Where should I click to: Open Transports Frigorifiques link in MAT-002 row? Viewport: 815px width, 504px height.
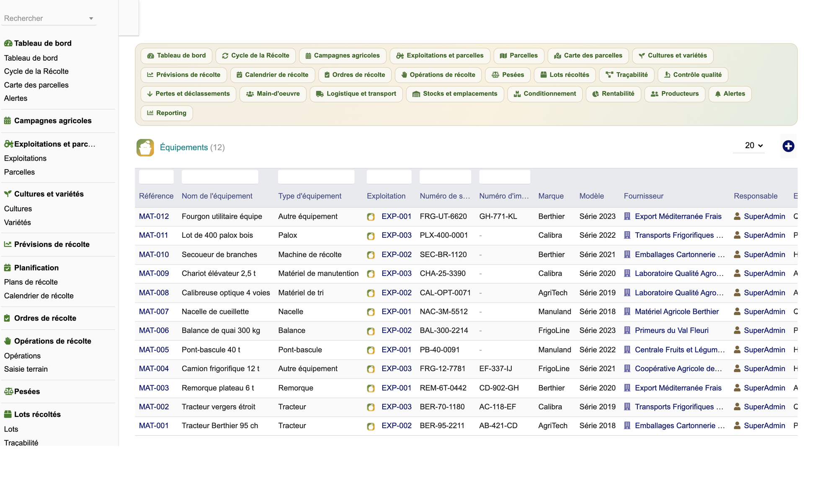[x=679, y=406]
